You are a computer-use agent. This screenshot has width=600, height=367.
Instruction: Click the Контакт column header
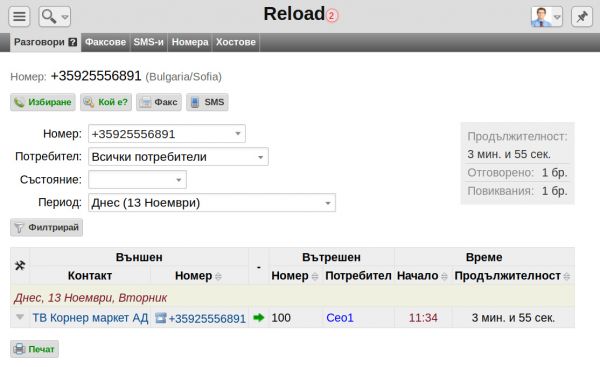90,276
